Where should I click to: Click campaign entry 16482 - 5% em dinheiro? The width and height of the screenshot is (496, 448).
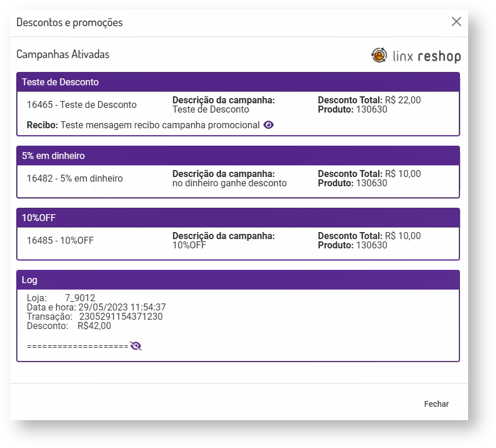[x=75, y=179]
